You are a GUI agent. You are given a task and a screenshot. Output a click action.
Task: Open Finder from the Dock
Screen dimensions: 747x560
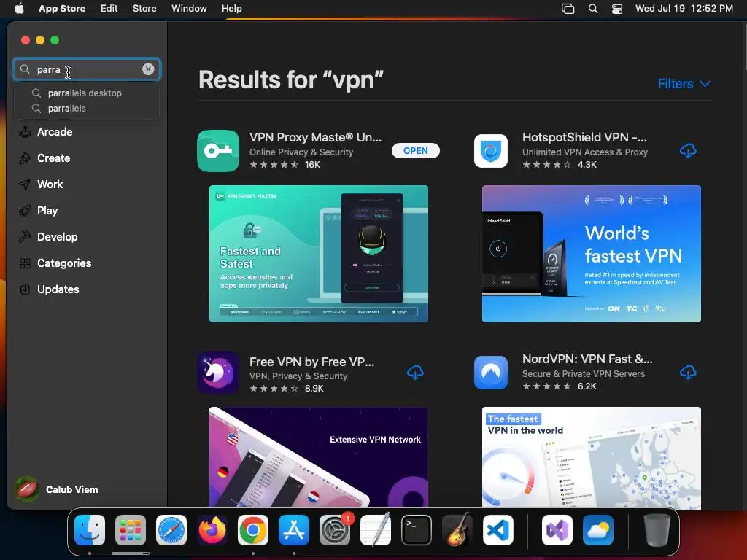point(90,530)
